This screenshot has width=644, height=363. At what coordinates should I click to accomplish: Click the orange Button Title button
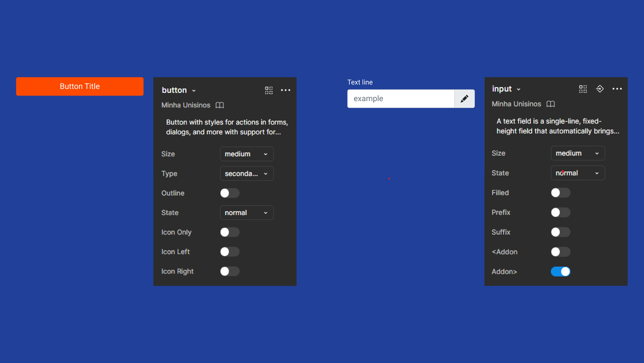[x=80, y=87]
